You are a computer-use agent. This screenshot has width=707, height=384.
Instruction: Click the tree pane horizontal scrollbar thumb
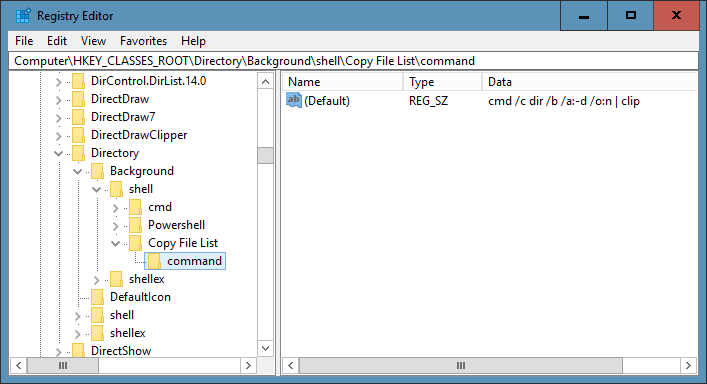coord(63,366)
